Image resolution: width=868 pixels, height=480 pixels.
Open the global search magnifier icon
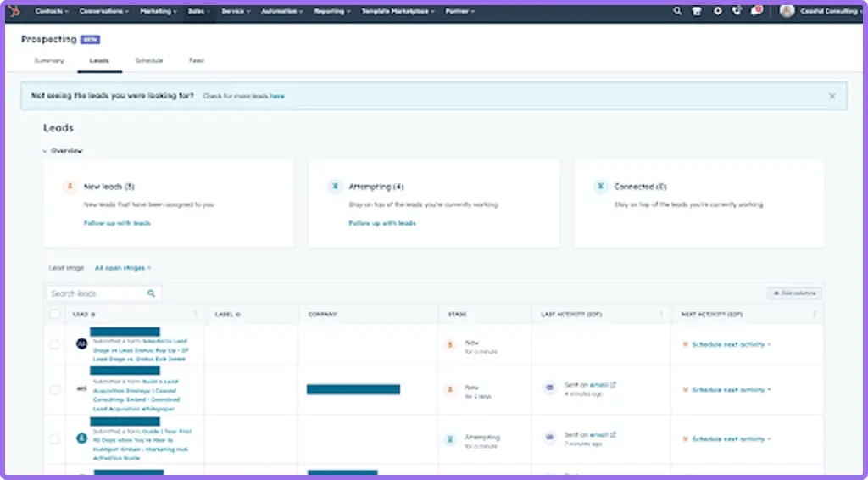[x=677, y=11]
